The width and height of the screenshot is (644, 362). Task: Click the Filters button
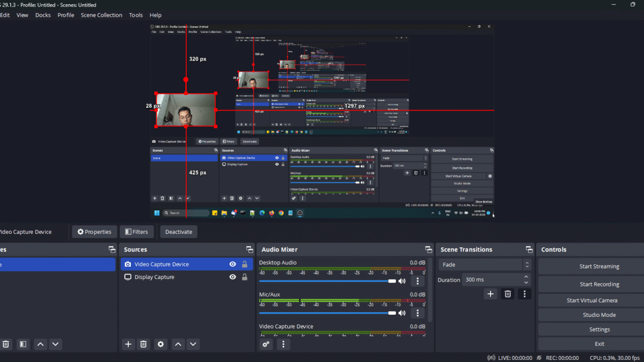pyautogui.click(x=136, y=232)
